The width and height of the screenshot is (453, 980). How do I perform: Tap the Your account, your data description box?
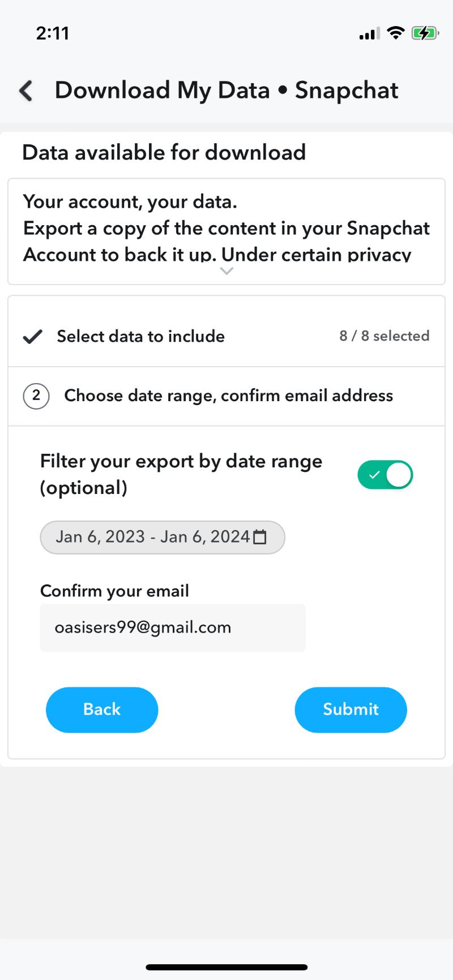click(226, 227)
